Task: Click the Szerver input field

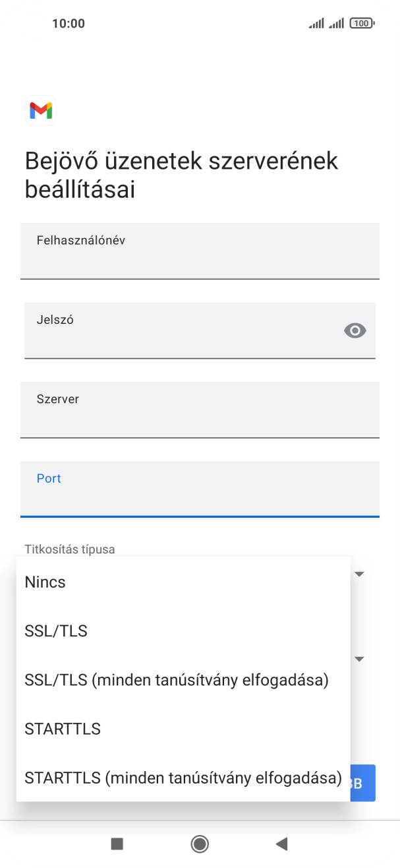Action: coord(200,410)
